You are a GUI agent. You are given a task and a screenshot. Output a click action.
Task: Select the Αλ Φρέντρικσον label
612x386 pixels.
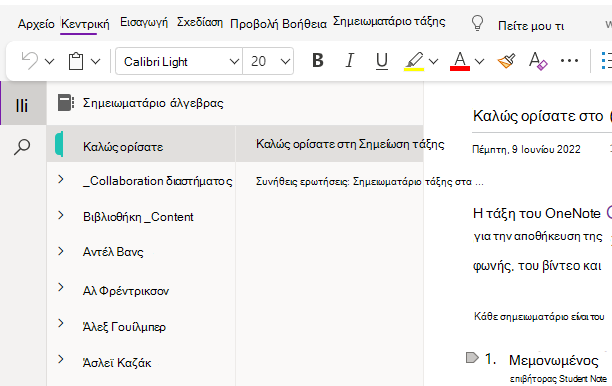pyautogui.click(x=126, y=291)
